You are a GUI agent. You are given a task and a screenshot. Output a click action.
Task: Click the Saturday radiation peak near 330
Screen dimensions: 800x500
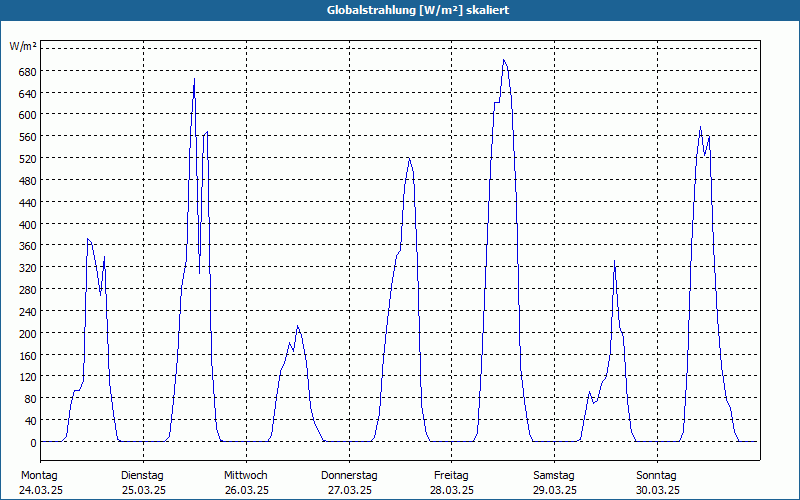[x=614, y=261]
